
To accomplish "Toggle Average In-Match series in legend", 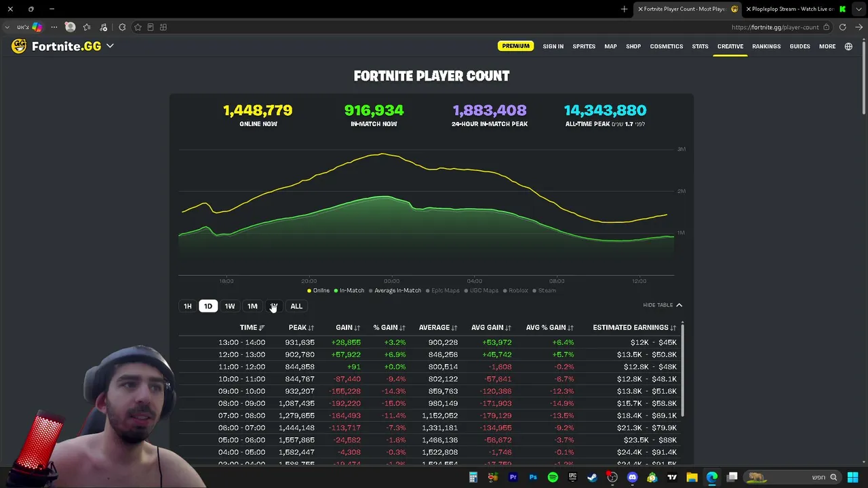I will click(395, 291).
